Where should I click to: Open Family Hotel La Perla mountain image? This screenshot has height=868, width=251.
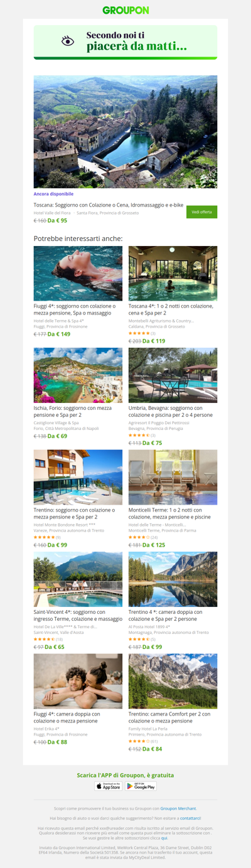point(173,681)
